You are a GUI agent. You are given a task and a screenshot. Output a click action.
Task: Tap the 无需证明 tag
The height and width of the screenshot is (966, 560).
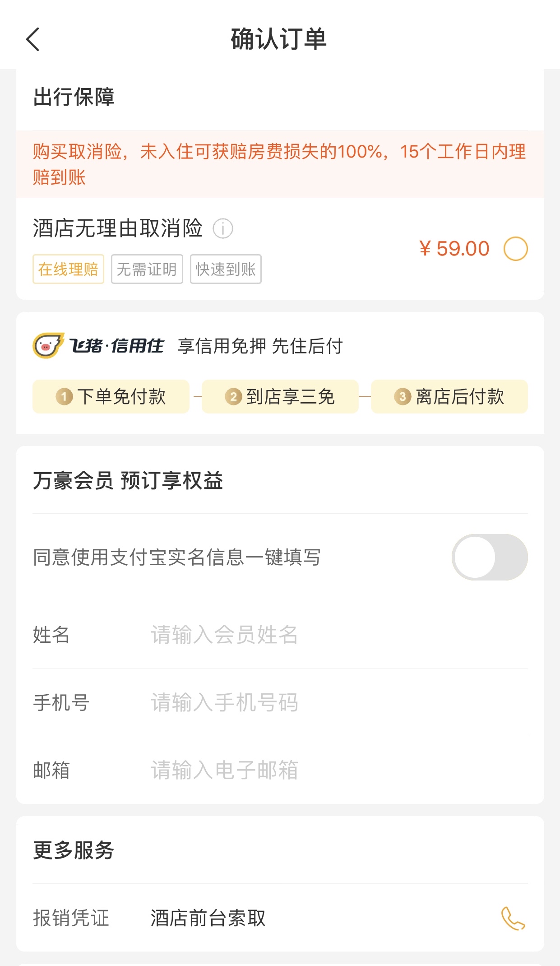point(147,269)
